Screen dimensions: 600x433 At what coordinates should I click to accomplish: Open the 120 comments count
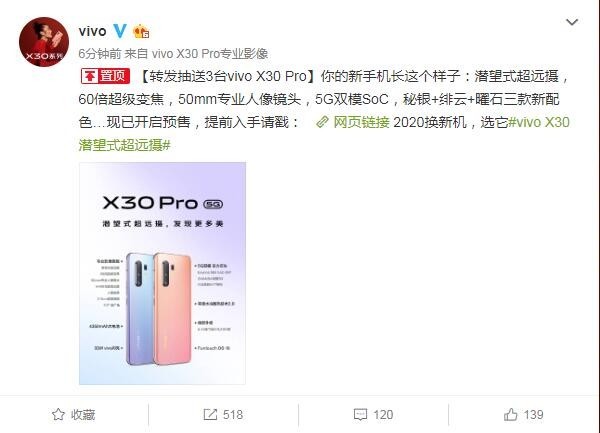coord(383,415)
